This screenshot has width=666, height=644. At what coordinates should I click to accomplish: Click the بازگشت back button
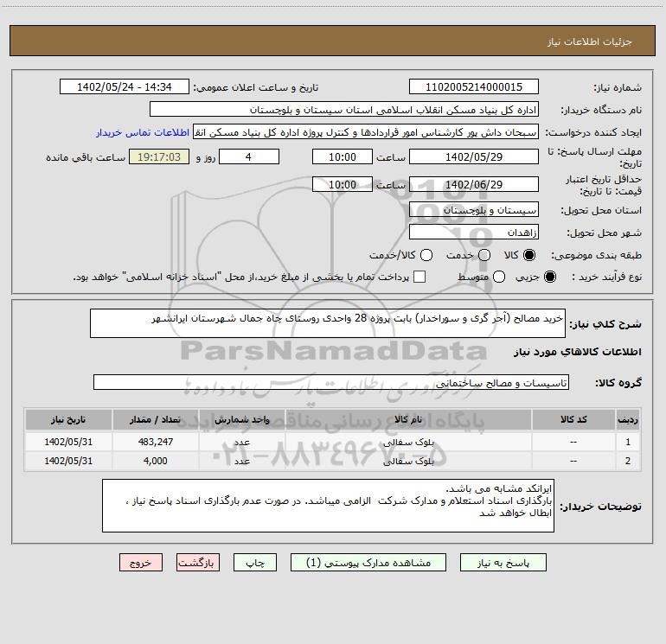tap(198, 563)
